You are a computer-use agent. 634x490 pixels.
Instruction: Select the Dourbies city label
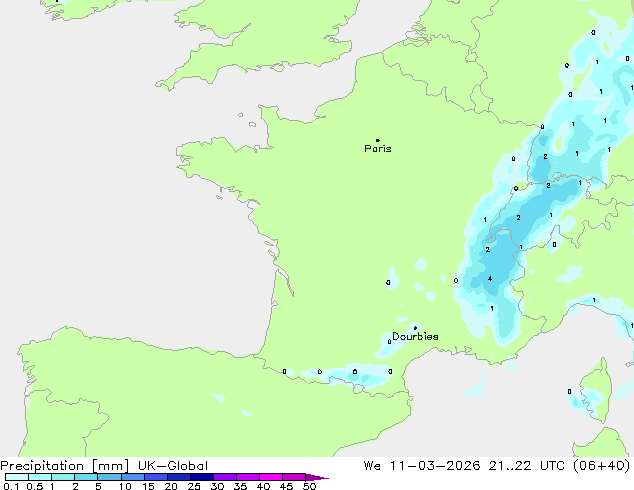415,336
